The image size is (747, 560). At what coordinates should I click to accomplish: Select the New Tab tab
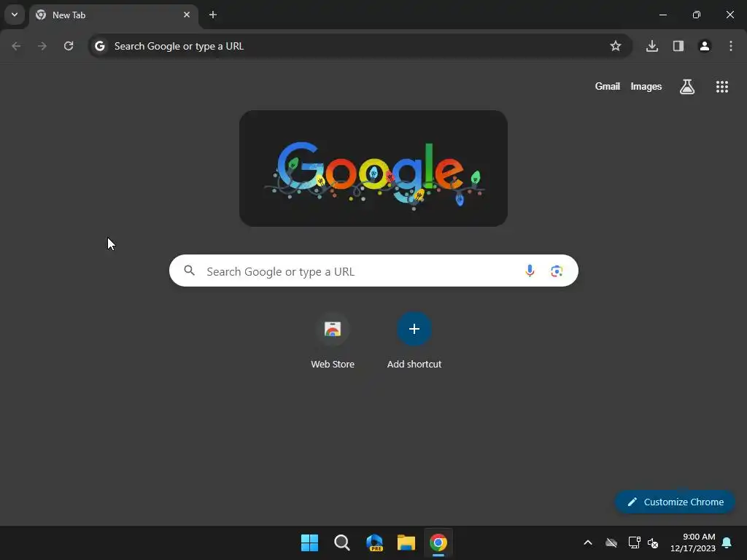(113, 15)
